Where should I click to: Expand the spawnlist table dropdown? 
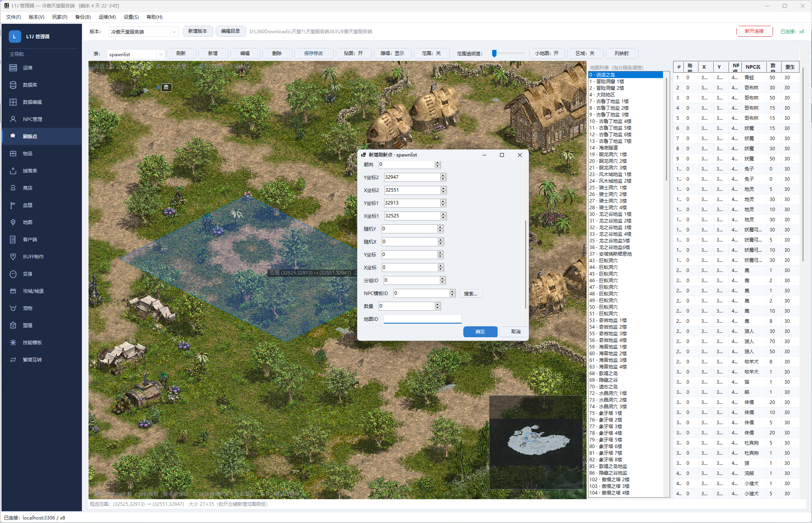pos(161,54)
